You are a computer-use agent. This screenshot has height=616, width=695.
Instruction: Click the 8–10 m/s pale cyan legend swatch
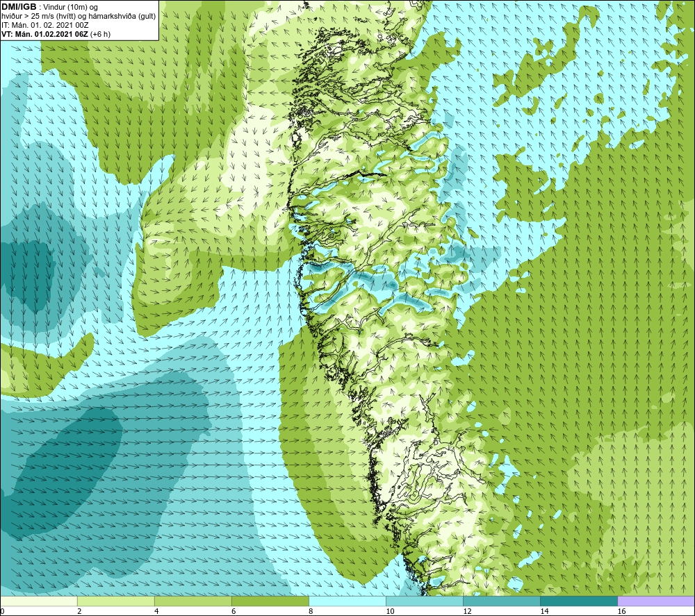tap(347, 601)
